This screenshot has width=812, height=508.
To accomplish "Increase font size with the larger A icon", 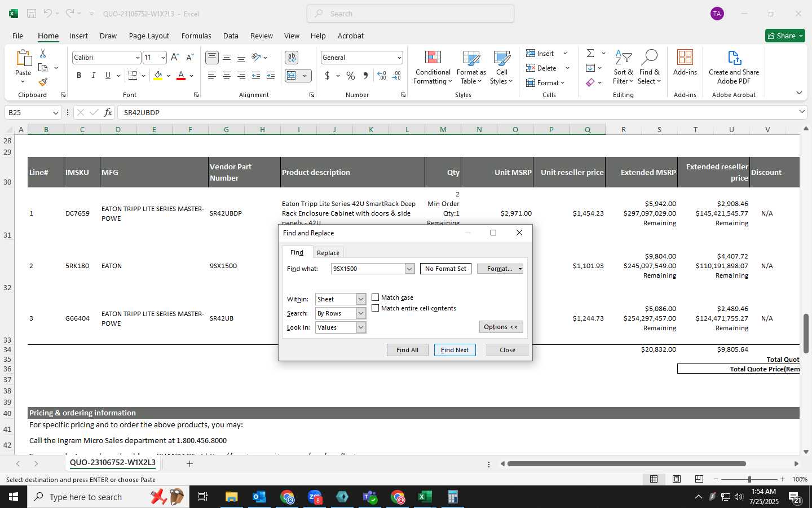I will pyautogui.click(x=175, y=58).
